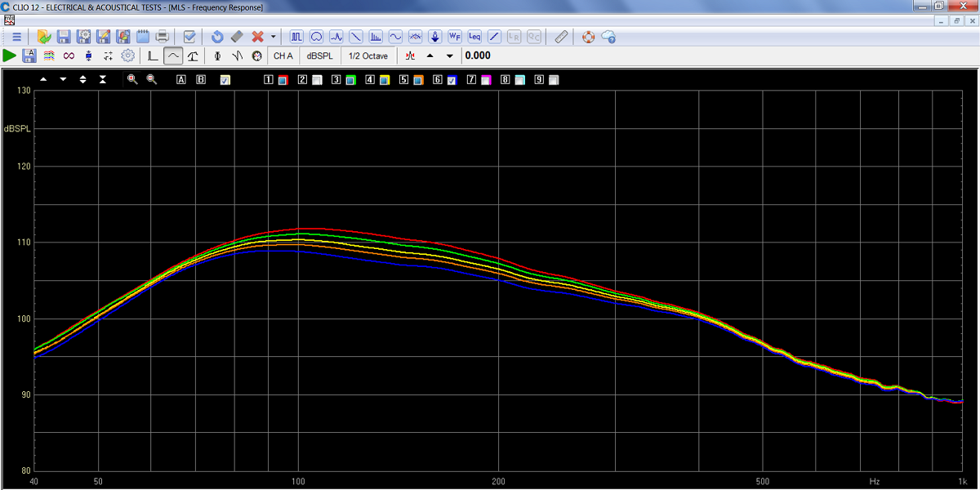Viewport: 980px width, 490px height.
Task: Click save icon with pencil overlay
Action: click(103, 37)
